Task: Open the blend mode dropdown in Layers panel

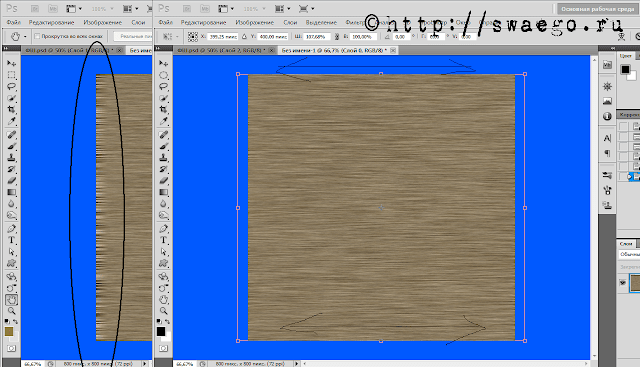Action: pyautogui.click(x=629, y=254)
